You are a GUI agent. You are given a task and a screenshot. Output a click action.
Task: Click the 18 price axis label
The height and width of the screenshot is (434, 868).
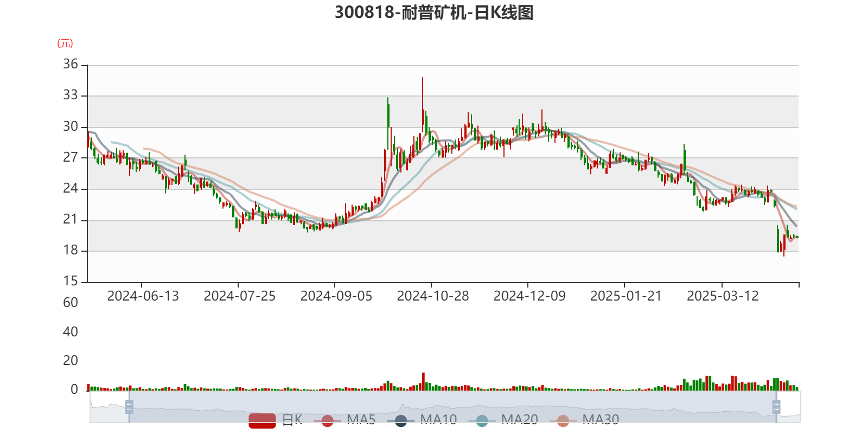pos(71,250)
